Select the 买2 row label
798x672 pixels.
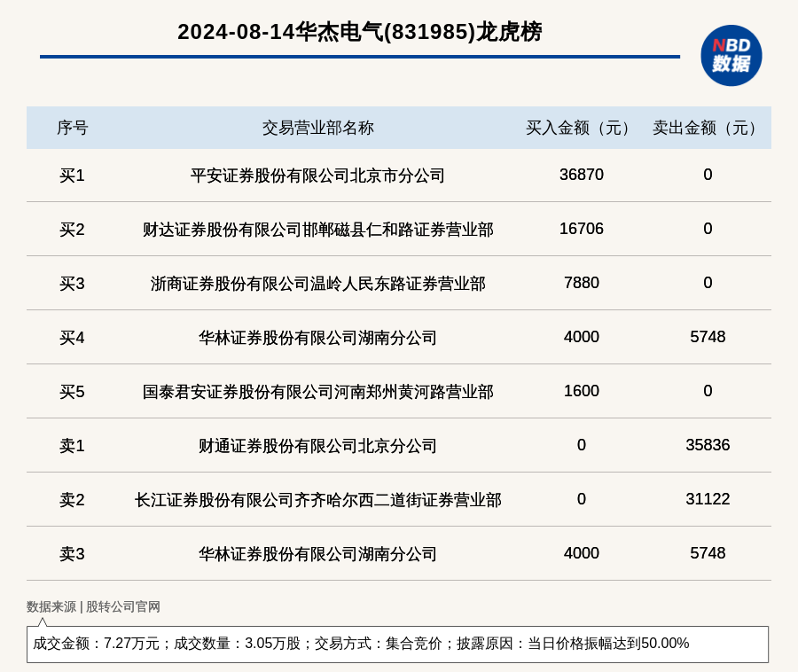[73, 230]
